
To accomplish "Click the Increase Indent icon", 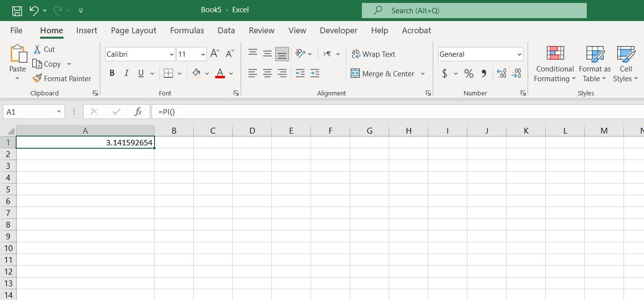I will 315,73.
